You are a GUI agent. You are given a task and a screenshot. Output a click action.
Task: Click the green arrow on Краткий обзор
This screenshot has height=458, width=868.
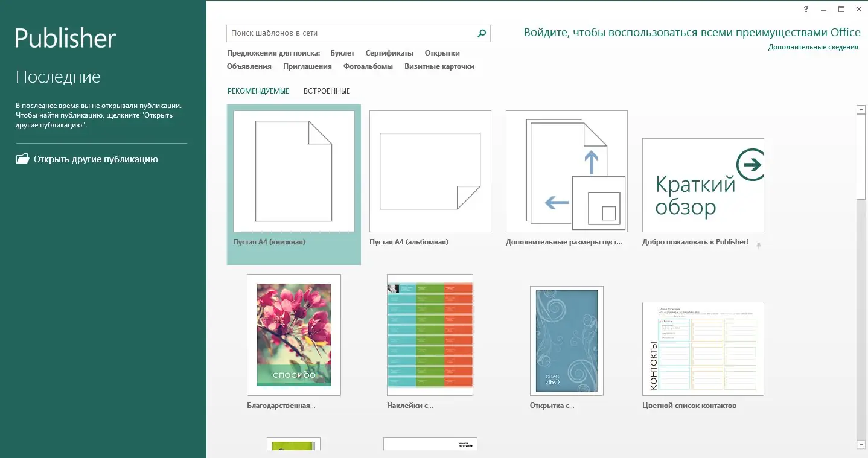pyautogui.click(x=750, y=165)
